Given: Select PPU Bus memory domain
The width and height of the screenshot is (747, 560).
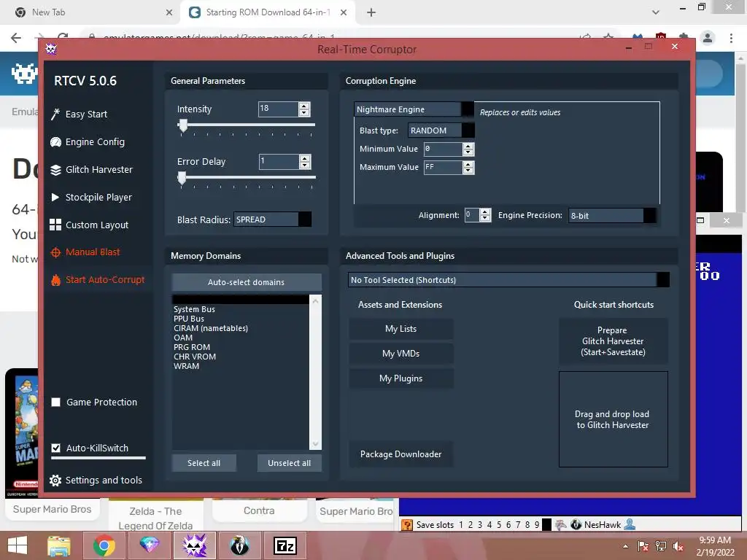Looking at the screenshot, I should [x=241, y=319].
